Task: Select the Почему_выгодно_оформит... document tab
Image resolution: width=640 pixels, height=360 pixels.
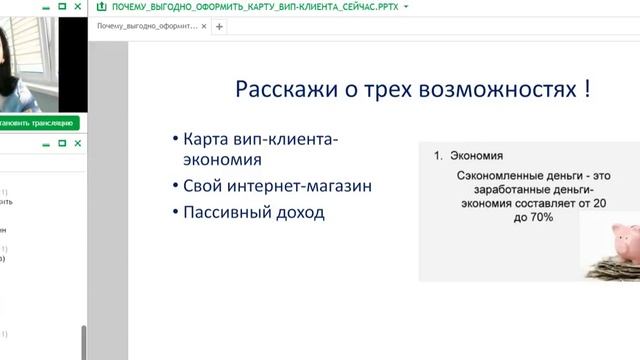Action: coord(147,26)
